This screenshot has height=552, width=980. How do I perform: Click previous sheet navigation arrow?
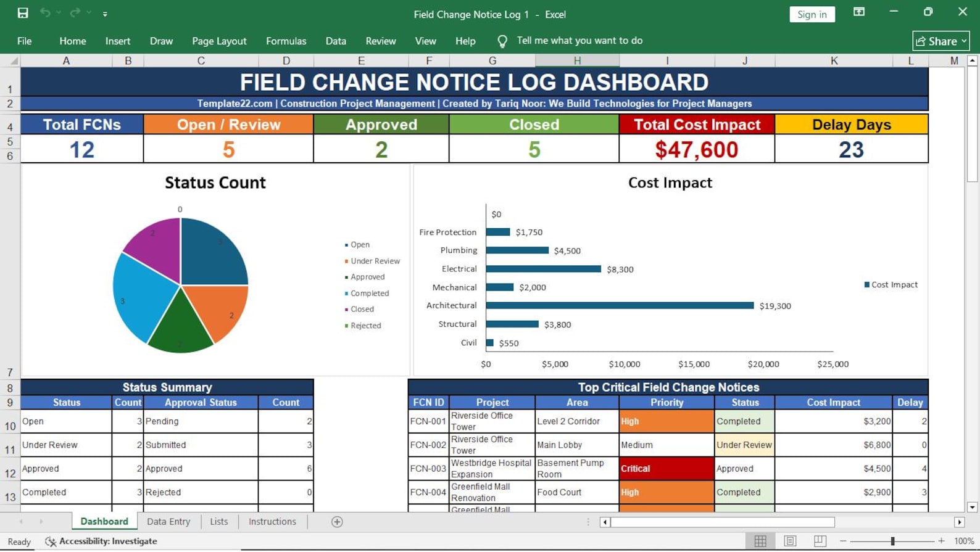pos(22,522)
